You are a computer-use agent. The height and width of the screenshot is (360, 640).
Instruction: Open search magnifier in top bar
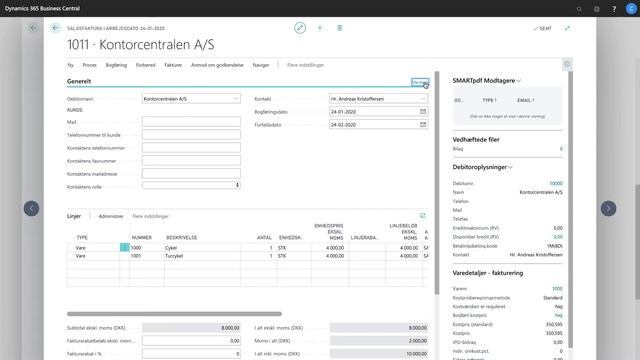tap(579, 9)
